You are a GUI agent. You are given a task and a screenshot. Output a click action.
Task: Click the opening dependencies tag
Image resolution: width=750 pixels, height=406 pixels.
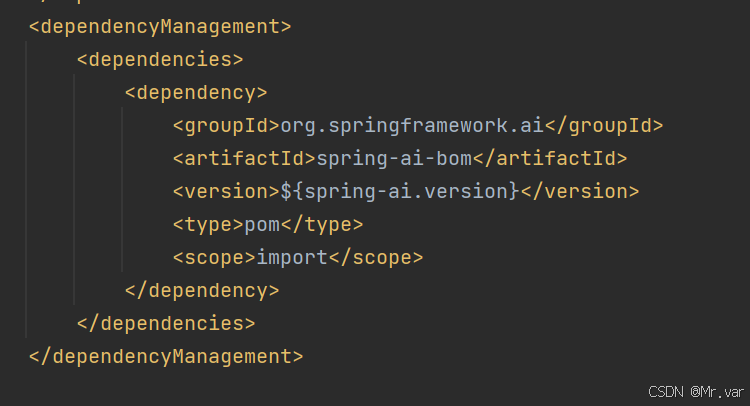coord(160,60)
